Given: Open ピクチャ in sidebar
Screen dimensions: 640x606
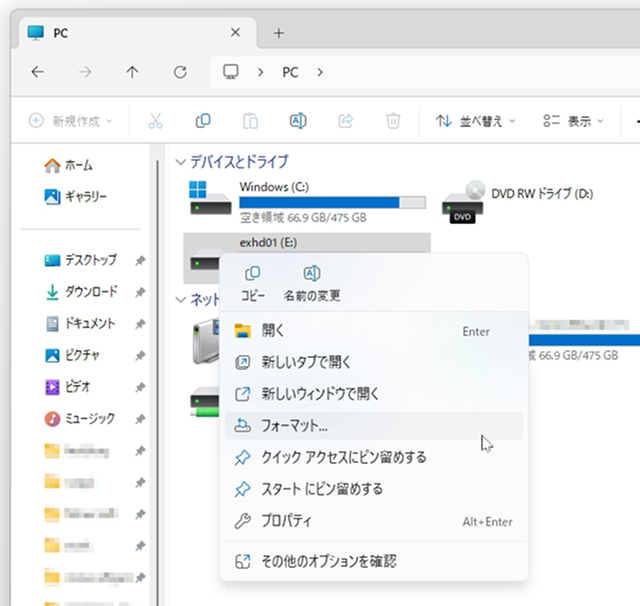Looking at the screenshot, I should coord(72,355).
